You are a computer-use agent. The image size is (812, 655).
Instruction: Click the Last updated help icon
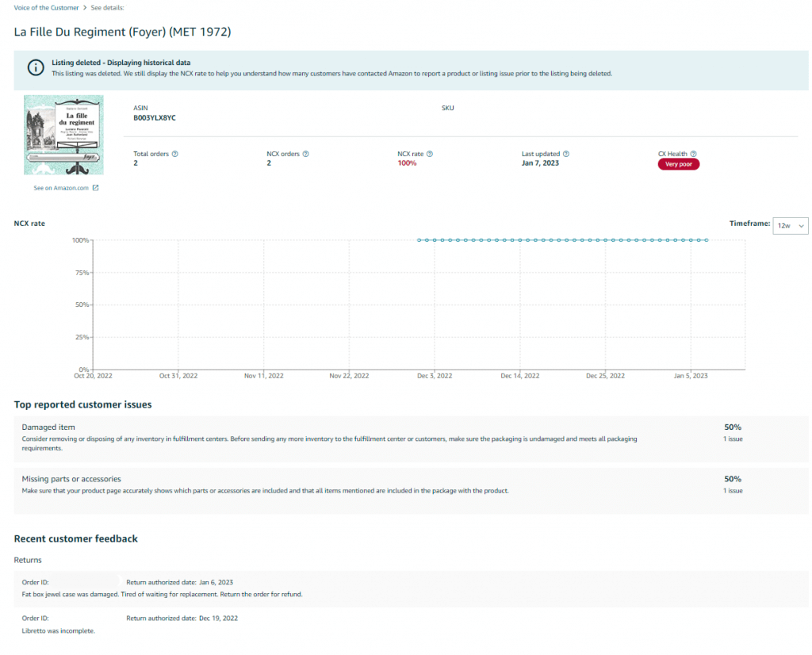point(566,154)
